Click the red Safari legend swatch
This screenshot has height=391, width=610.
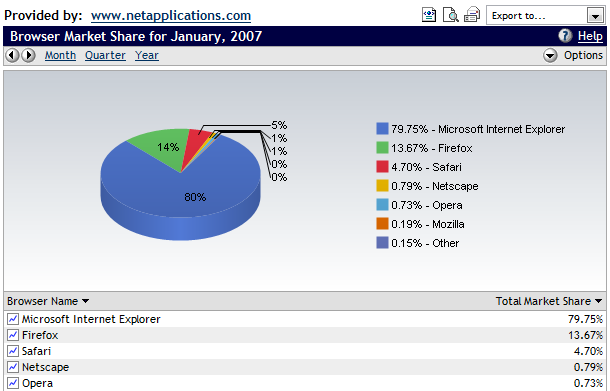coord(382,167)
